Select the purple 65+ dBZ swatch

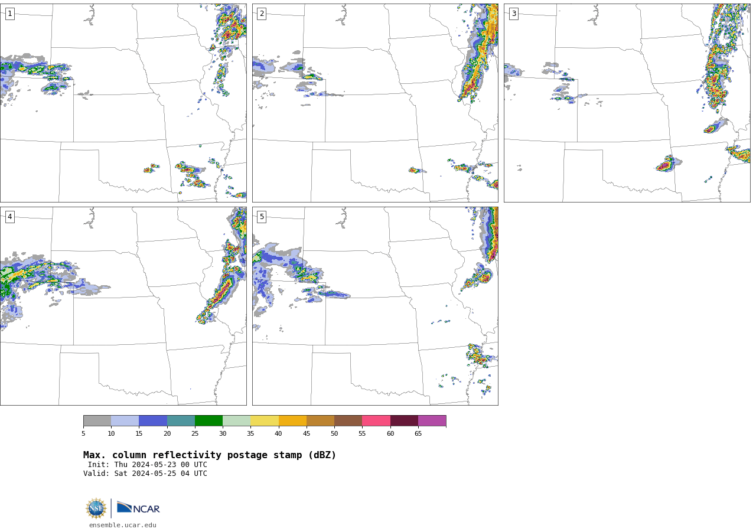[432, 420]
